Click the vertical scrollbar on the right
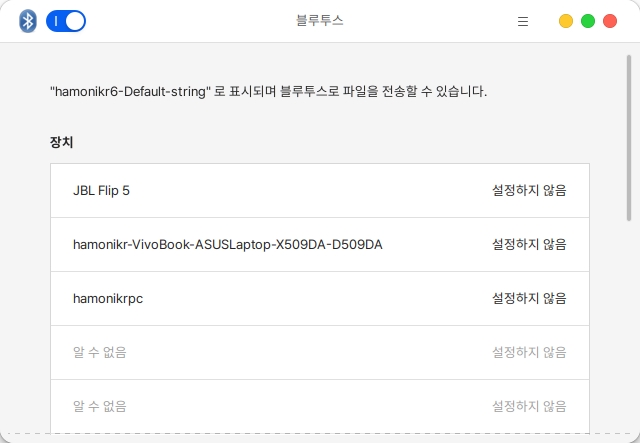Viewport: 640px width, 443px height. [x=628, y=140]
